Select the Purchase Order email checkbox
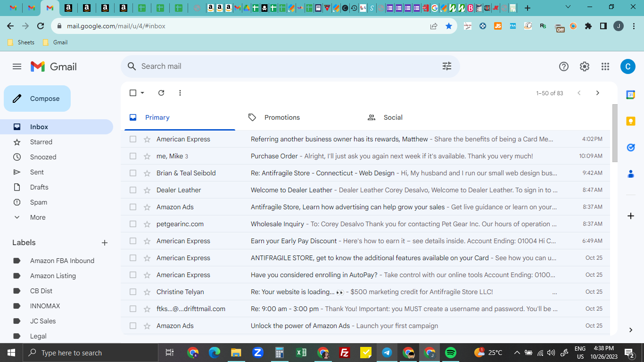 (x=133, y=156)
